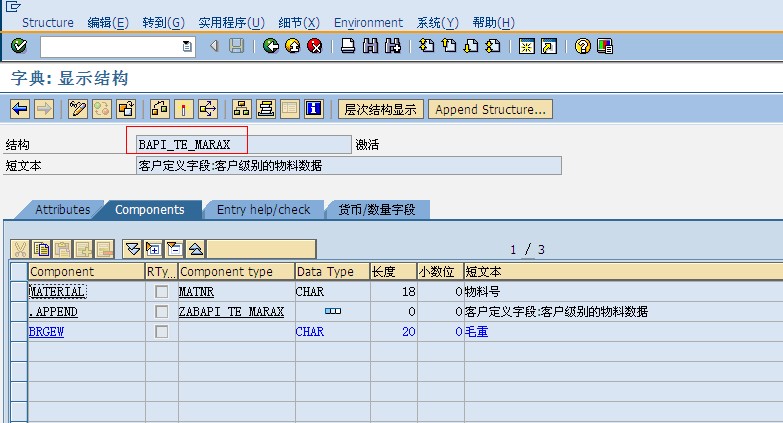
Task: Click the red Cancel icon
Action: click(315, 46)
